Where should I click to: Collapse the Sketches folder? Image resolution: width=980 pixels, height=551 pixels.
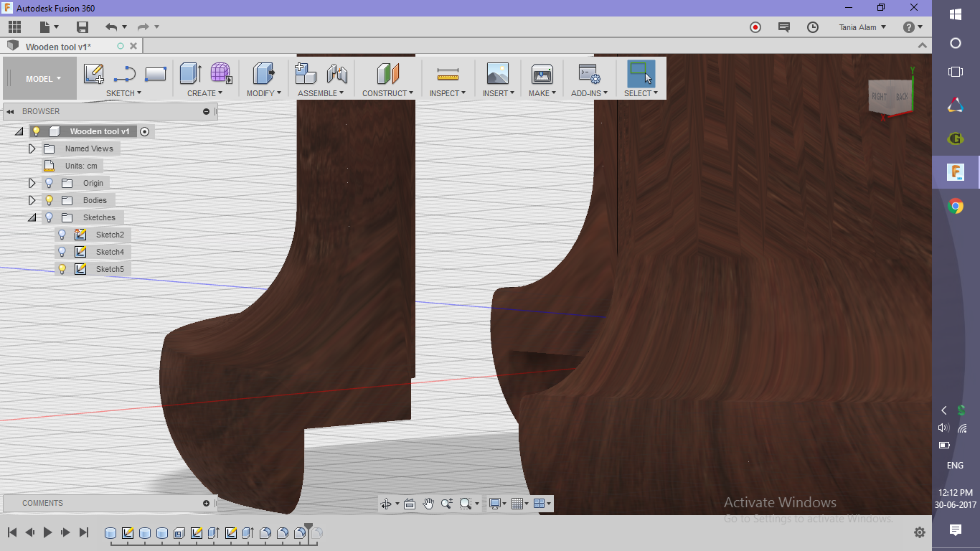[32, 217]
